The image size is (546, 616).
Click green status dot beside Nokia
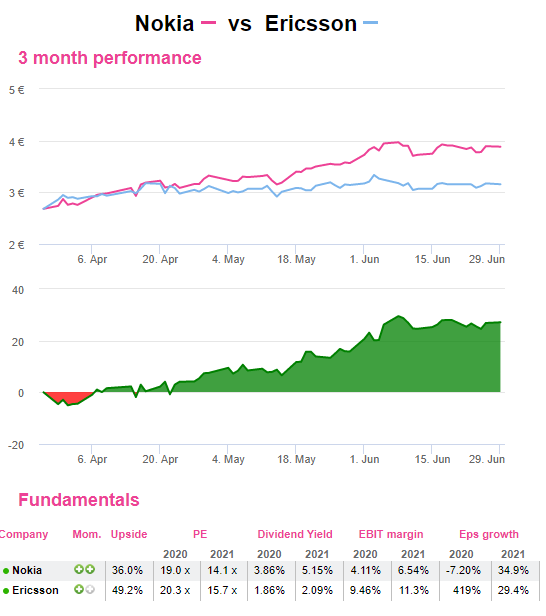pos(6,571)
